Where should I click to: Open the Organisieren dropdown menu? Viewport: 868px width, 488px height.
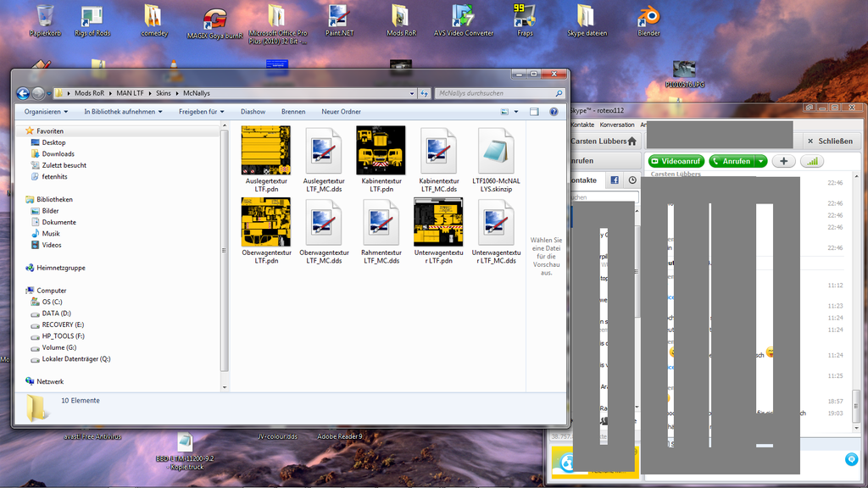[46, 112]
